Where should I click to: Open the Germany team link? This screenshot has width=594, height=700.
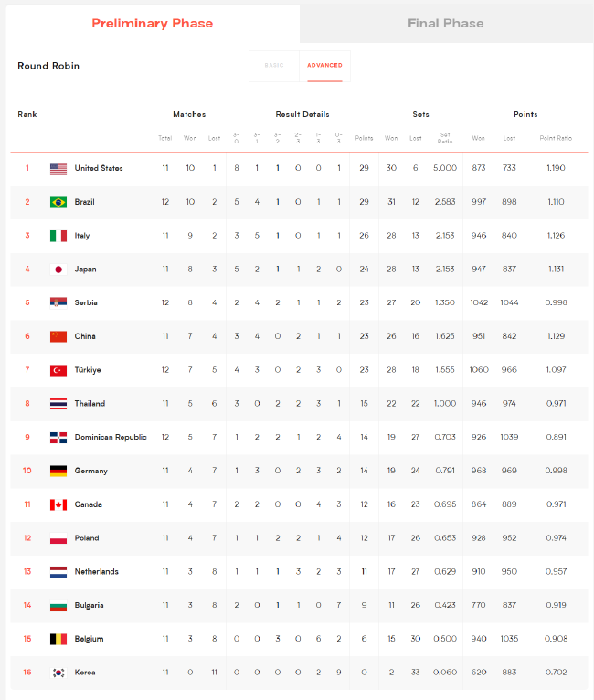[x=91, y=471]
